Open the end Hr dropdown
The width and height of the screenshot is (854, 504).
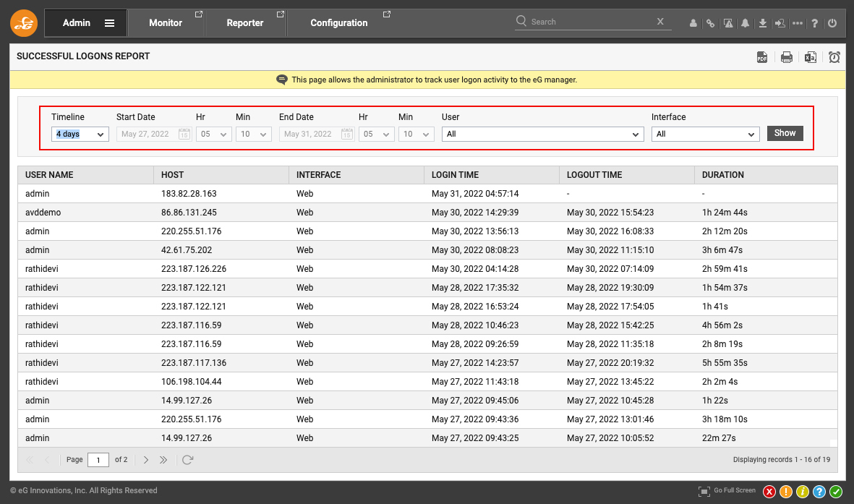(376, 134)
